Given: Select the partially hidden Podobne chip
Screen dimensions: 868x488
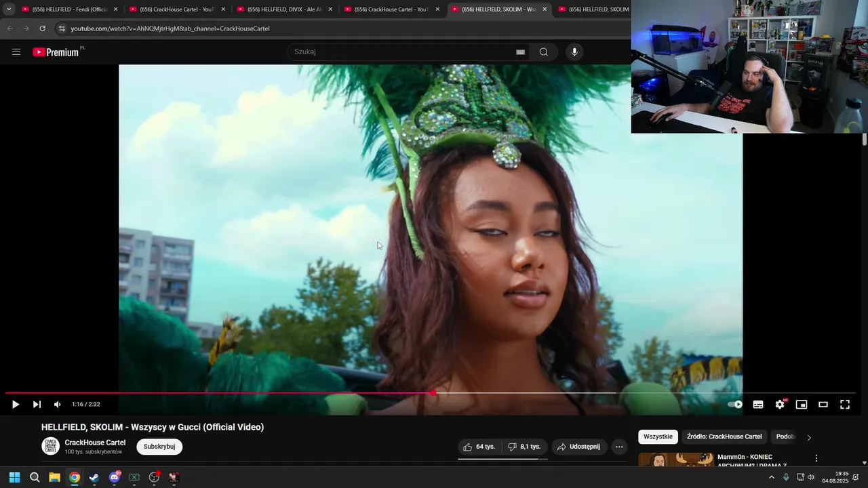Looking at the screenshot, I should pos(785,436).
